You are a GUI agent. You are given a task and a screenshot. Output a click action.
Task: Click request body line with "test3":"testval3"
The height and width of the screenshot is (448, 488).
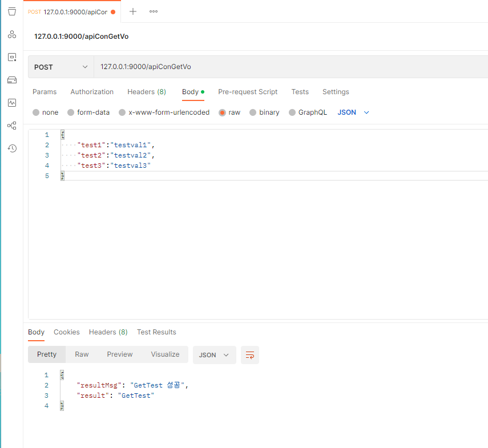pyautogui.click(x=114, y=166)
